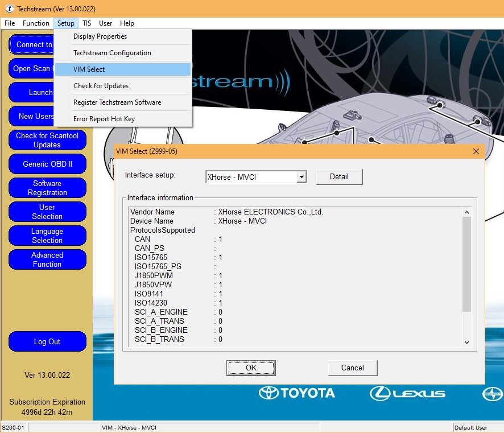The image size is (504, 433).
Task: Click the CAN_PS protocol row
Action: 175,248
